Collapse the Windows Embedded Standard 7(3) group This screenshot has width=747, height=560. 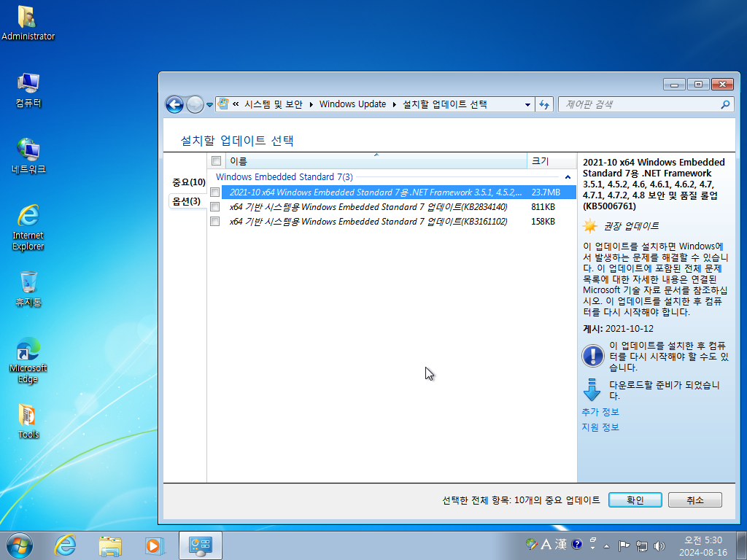pos(568,177)
